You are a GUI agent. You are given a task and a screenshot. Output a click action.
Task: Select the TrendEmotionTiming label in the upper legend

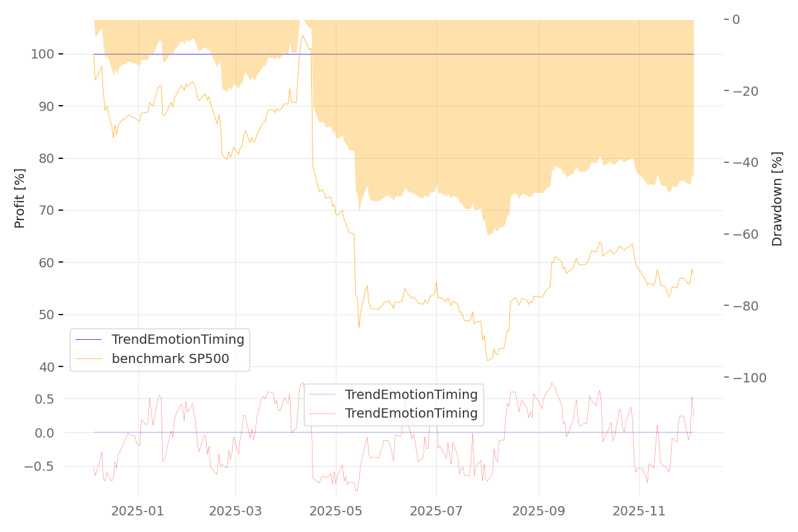pyautogui.click(x=178, y=340)
